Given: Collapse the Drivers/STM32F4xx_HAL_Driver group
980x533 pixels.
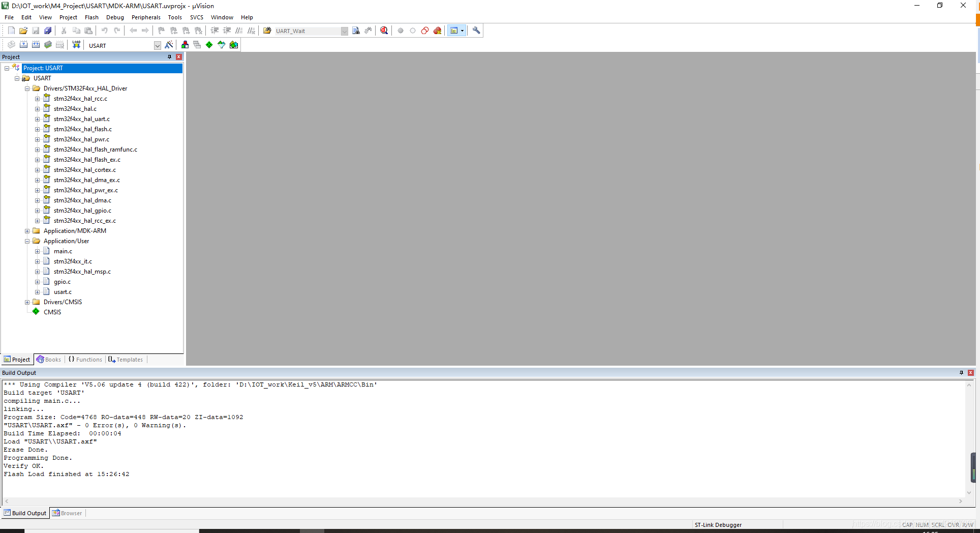Looking at the screenshot, I should (x=27, y=88).
